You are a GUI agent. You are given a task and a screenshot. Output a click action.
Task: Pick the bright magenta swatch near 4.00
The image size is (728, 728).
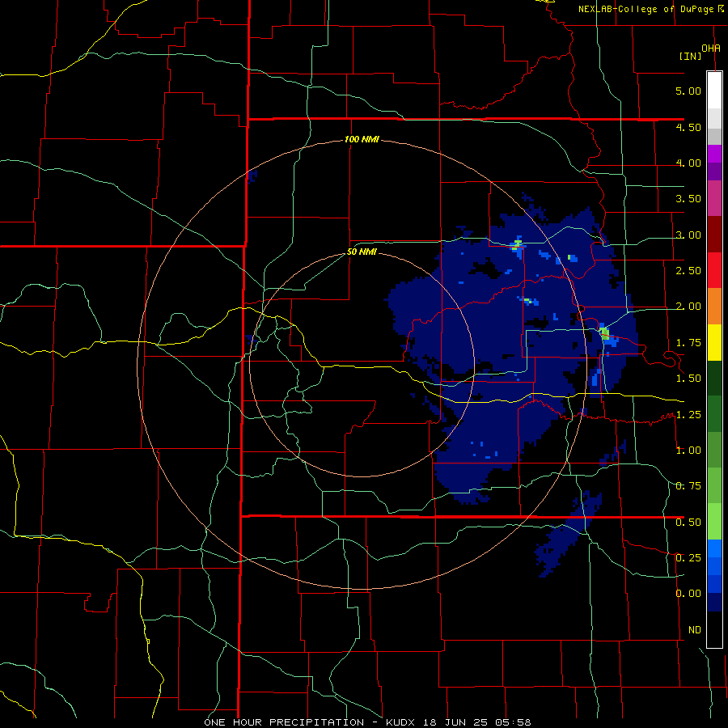coord(714,154)
